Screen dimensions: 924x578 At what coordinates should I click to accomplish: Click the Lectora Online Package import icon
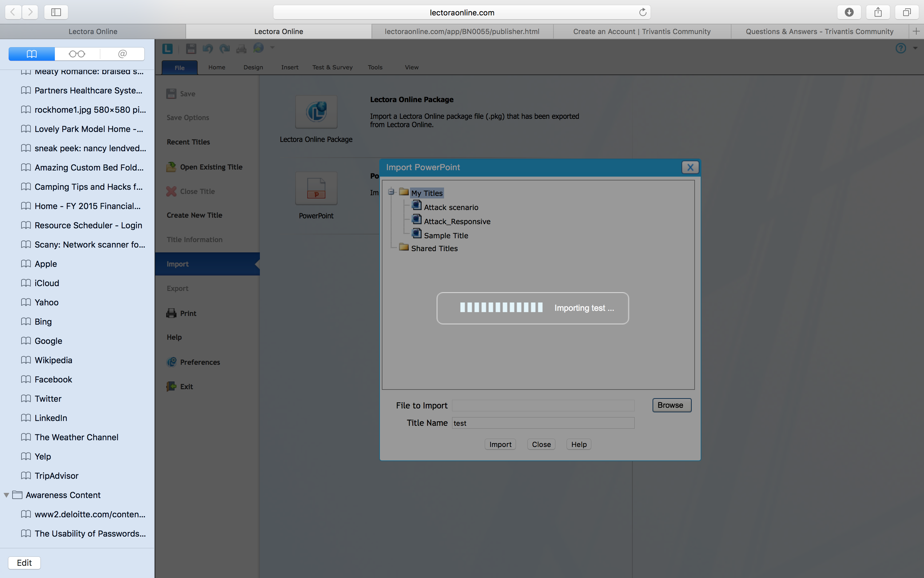[316, 112]
